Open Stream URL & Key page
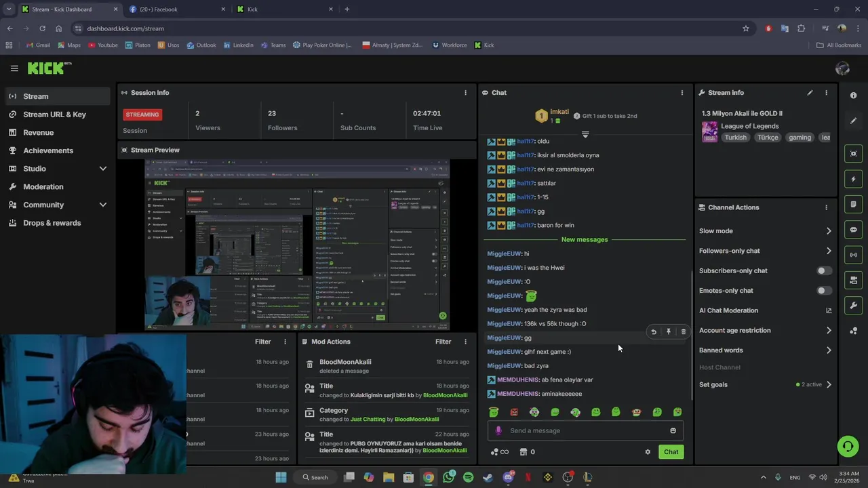The image size is (868, 488). pyautogui.click(x=58, y=115)
